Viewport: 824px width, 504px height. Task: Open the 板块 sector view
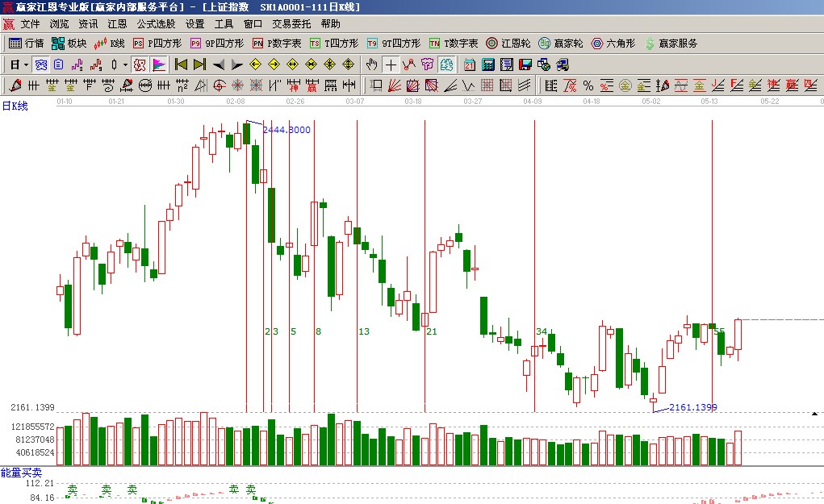[x=69, y=44]
